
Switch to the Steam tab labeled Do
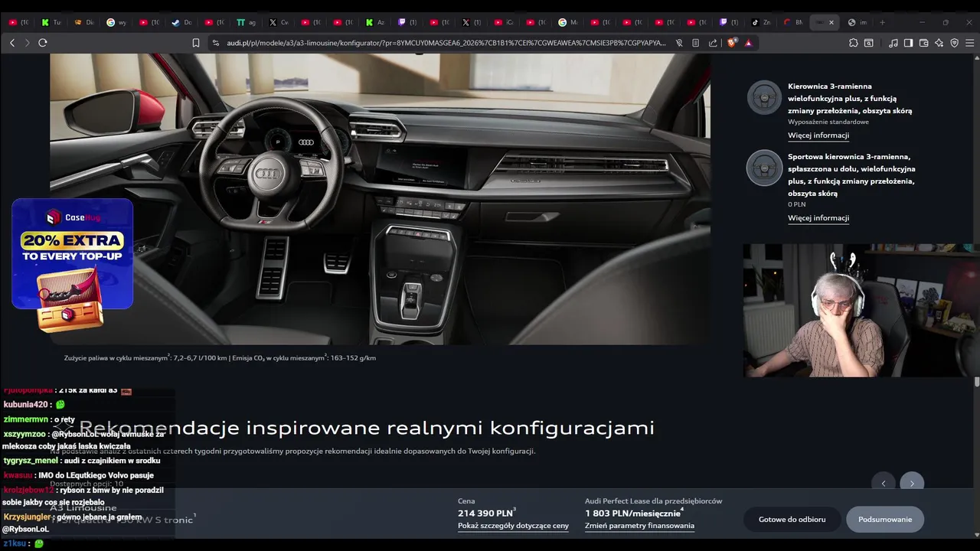point(181,22)
